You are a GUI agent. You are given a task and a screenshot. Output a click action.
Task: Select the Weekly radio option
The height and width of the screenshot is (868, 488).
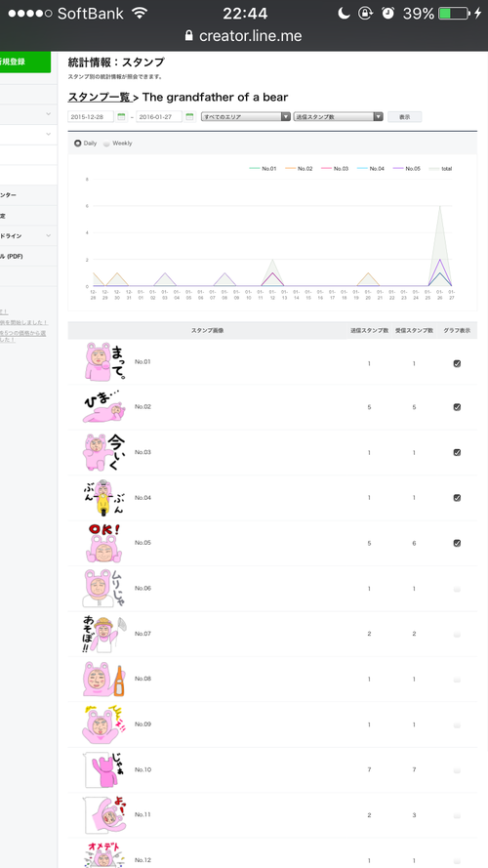106,144
